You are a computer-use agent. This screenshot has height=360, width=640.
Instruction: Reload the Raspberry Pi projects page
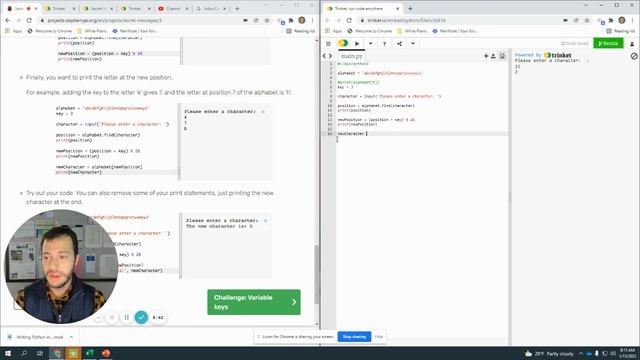pyautogui.click(x=29, y=20)
